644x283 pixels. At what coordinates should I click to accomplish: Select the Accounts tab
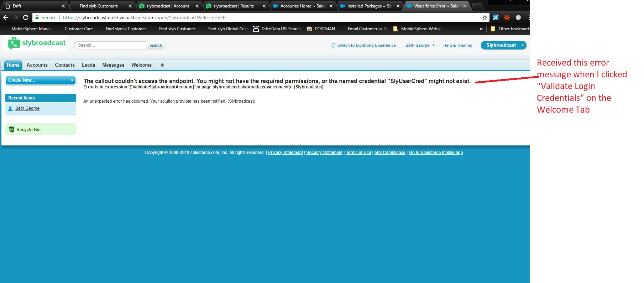37,65
